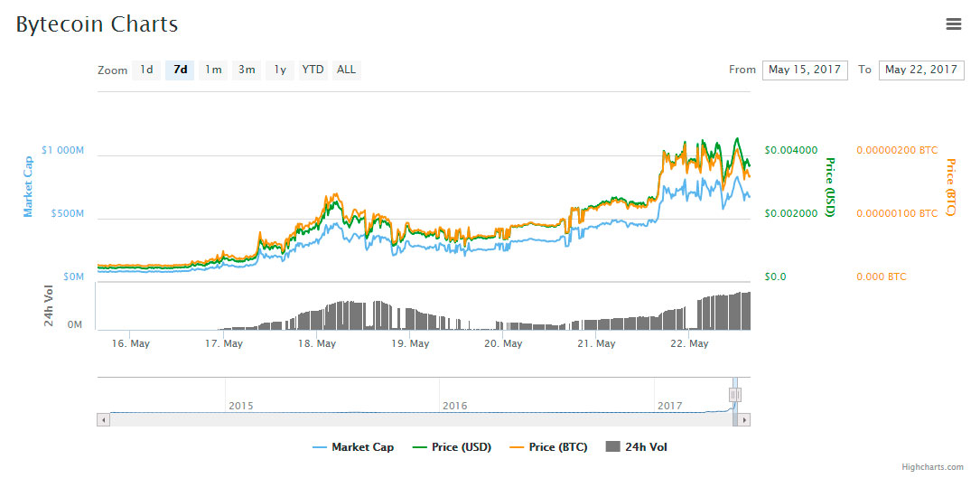The width and height of the screenshot is (980, 478).
Task: Click the 21. May axis label
Action: click(595, 343)
